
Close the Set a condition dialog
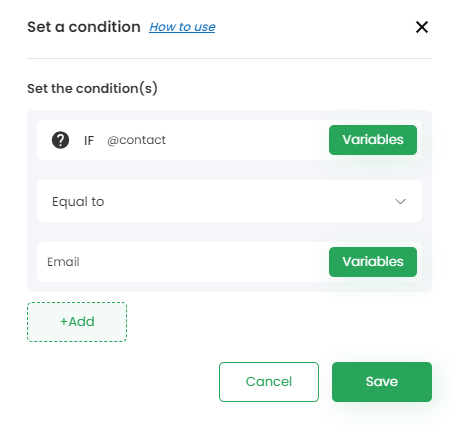[422, 27]
